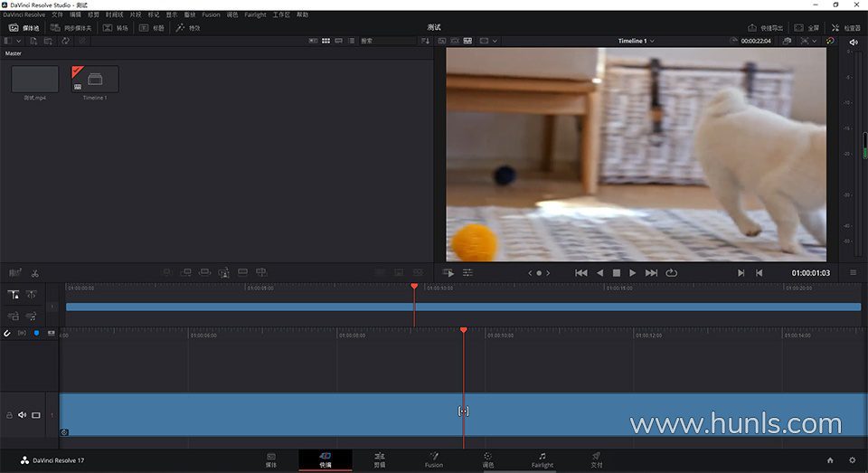Switch viewer to source clip mode
The height and width of the screenshot is (473, 868).
pyautogui.click(x=442, y=41)
